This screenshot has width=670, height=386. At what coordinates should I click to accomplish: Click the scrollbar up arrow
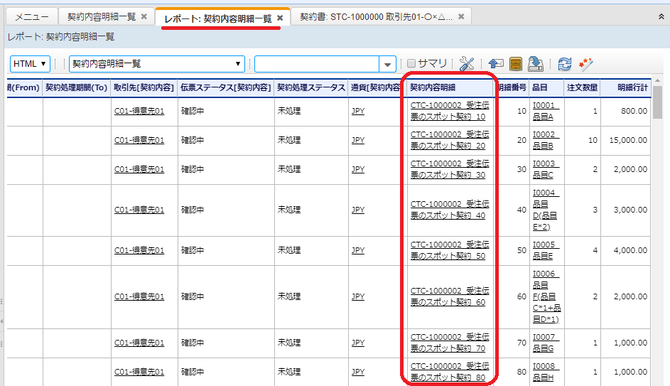tap(658, 81)
